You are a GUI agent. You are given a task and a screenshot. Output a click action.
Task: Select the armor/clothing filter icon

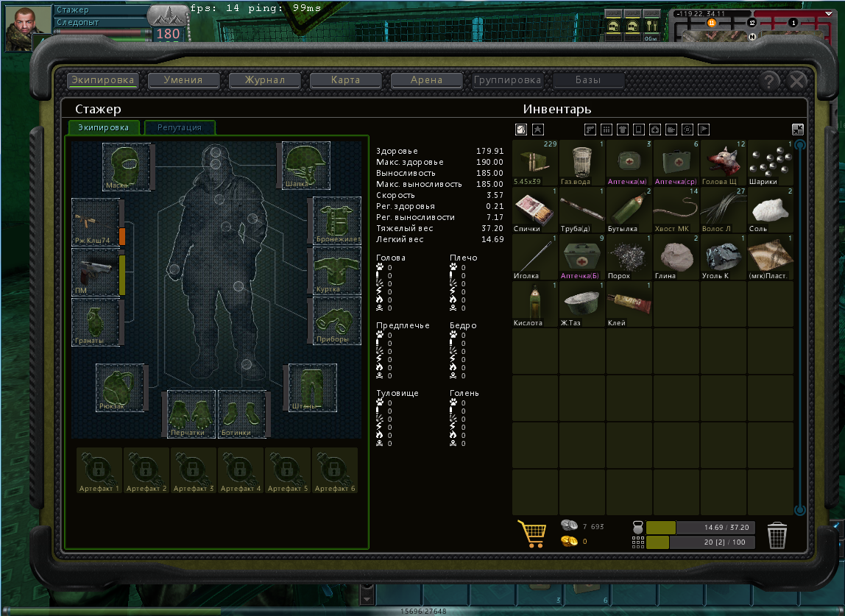tap(623, 130)
